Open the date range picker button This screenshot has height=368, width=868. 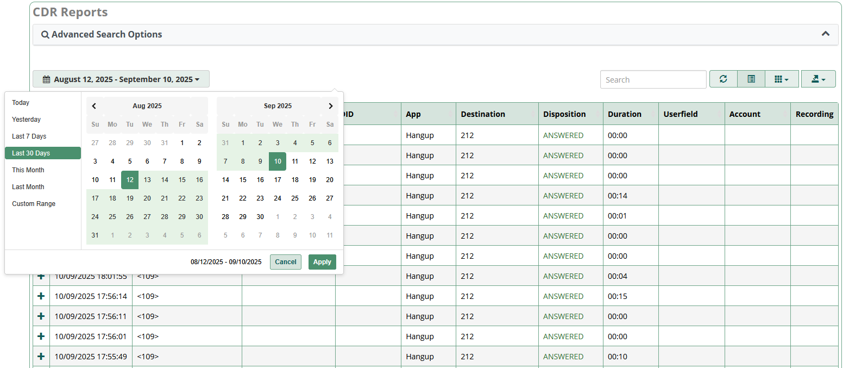click(121, 79)
